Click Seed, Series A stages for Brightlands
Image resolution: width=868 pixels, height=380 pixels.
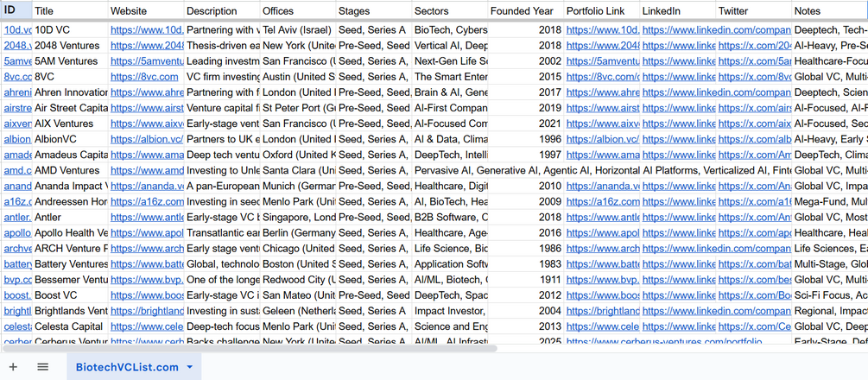click(x=374, y=311)
